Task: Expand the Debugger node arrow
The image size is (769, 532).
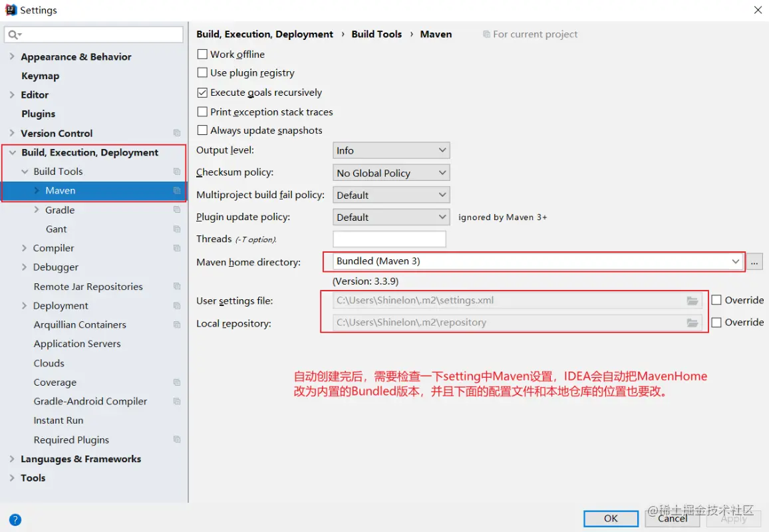Action: click(24, 267)
